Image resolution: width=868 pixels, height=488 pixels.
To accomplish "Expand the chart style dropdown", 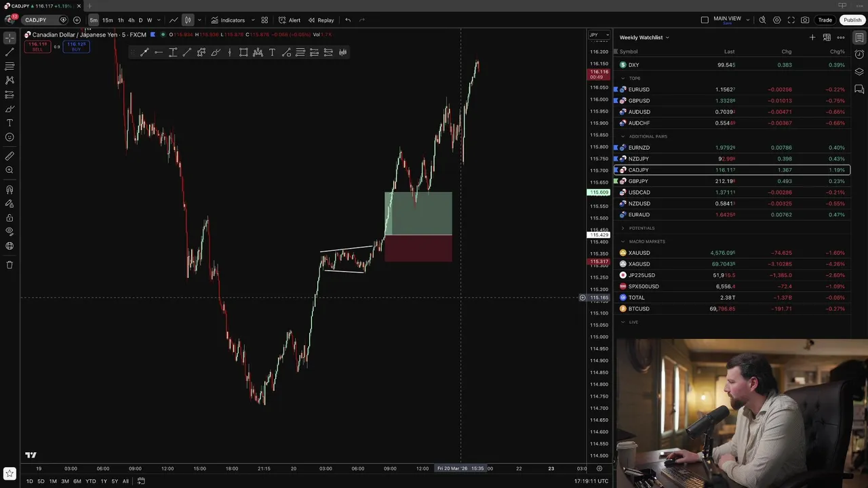I will click(199, 20).
